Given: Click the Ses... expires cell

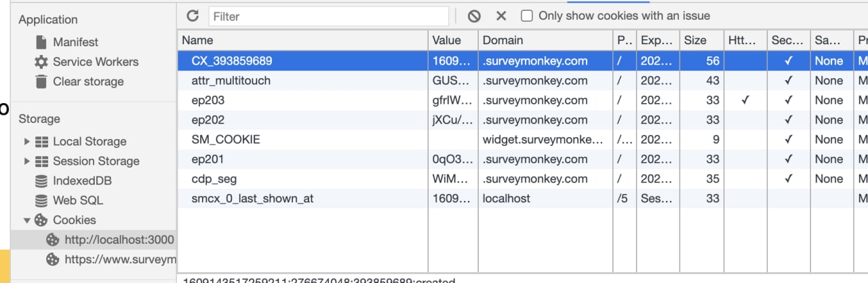Looking at the screenshot, I should 657,198.
